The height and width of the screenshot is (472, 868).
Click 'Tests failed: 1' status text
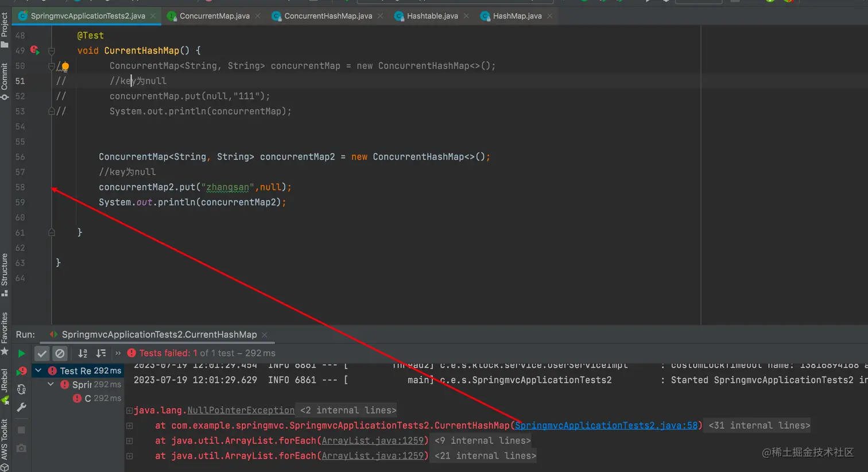[x=168, y=353]
